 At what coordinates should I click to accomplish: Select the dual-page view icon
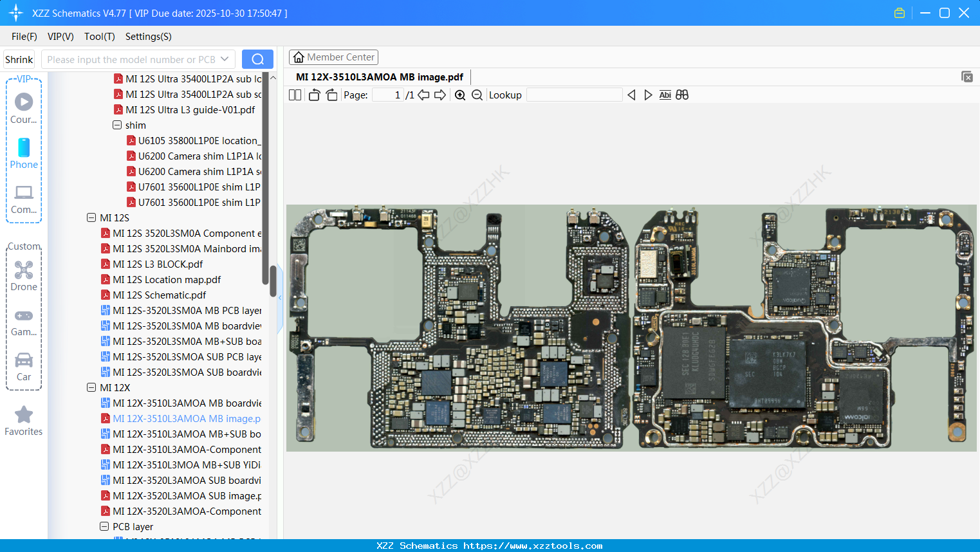(294, 95)
